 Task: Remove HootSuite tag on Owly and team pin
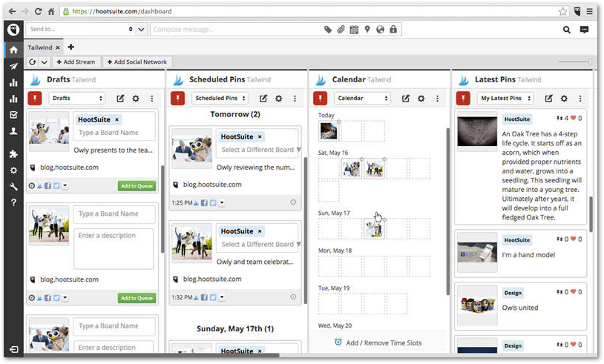coord(260,231)
